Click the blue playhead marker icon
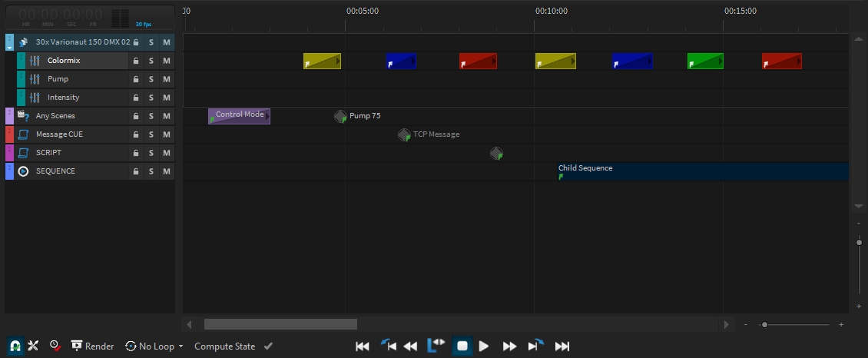Screen dimensions: 868x358 [x=436, y=345]
